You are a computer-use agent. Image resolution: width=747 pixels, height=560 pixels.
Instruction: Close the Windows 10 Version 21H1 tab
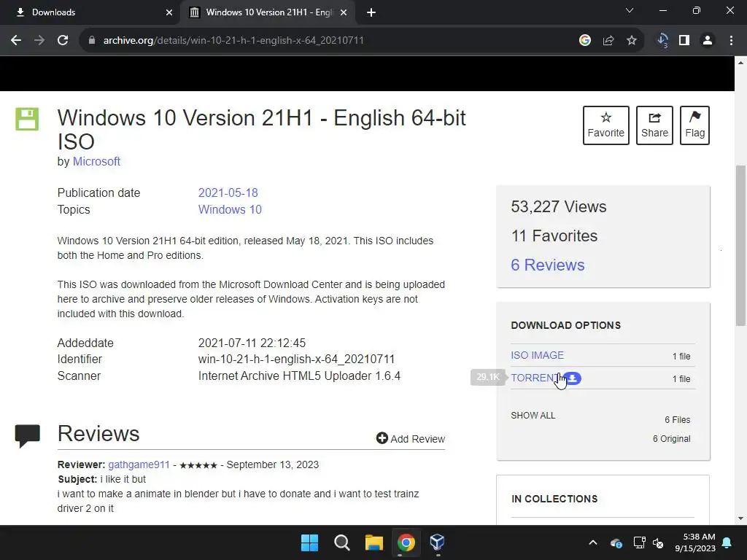344,12
